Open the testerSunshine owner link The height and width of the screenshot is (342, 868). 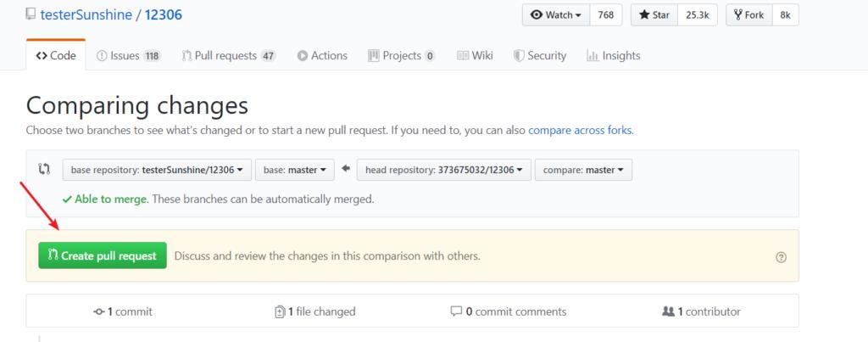86,15
